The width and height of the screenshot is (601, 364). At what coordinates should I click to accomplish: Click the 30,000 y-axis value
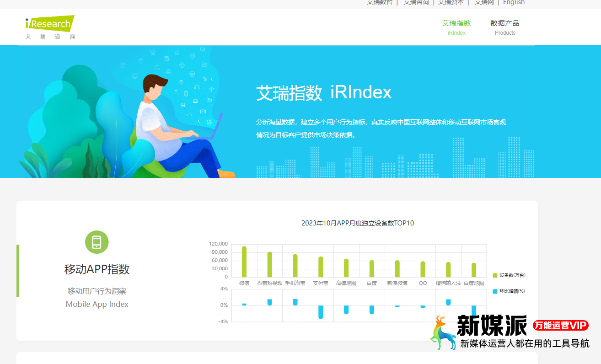pos(220,268)
